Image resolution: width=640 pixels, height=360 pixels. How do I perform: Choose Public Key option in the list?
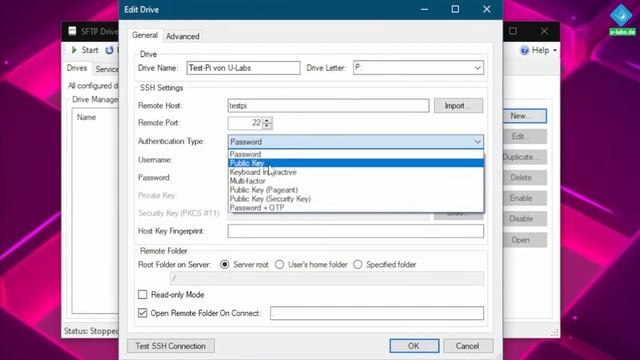(356, 163)
